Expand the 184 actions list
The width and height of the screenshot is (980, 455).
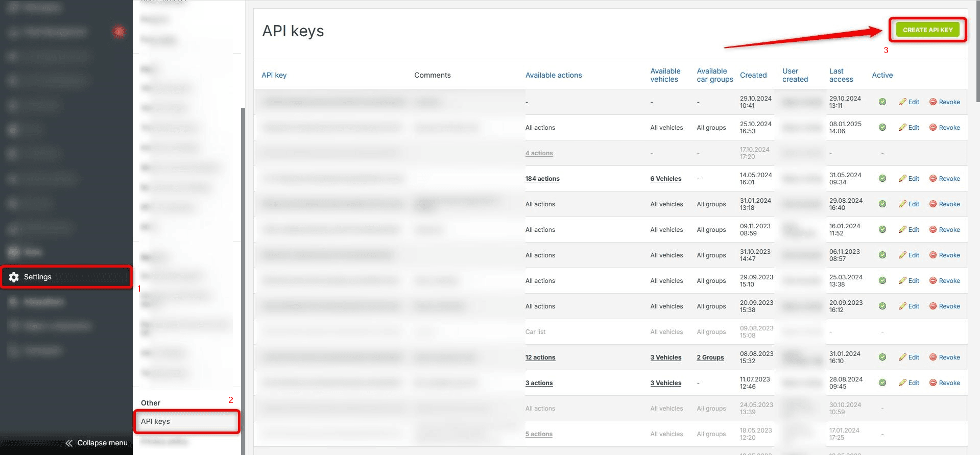[x=542, y=178]
